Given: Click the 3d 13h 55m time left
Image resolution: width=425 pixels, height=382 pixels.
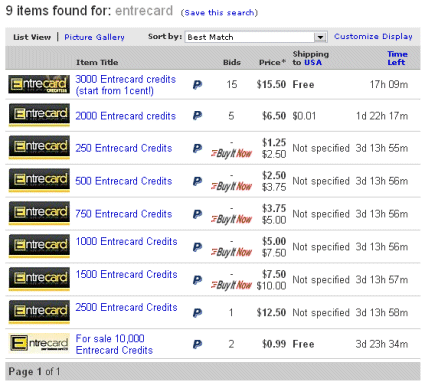Looking at the screenshot, I should 382,148.
